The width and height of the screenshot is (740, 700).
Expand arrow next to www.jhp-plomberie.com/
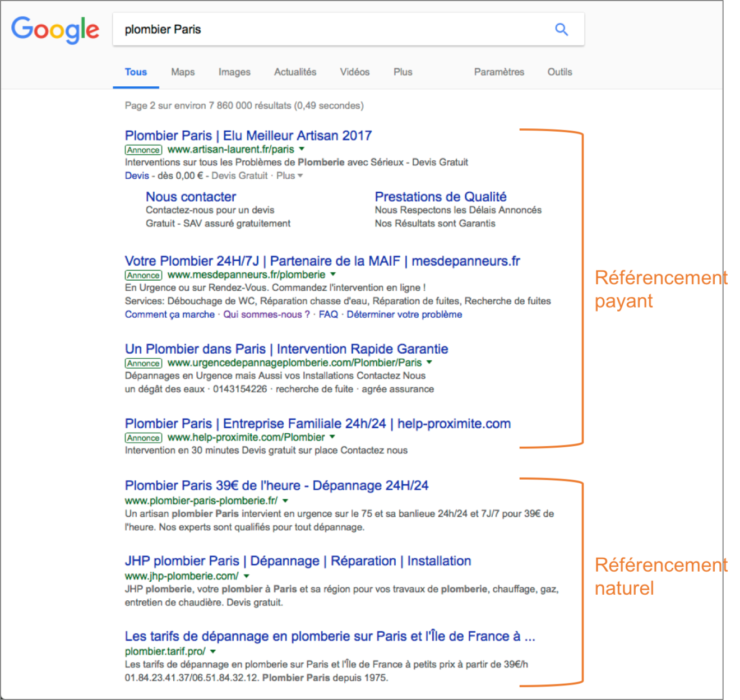pyautogui.click(x=247, y=576)
